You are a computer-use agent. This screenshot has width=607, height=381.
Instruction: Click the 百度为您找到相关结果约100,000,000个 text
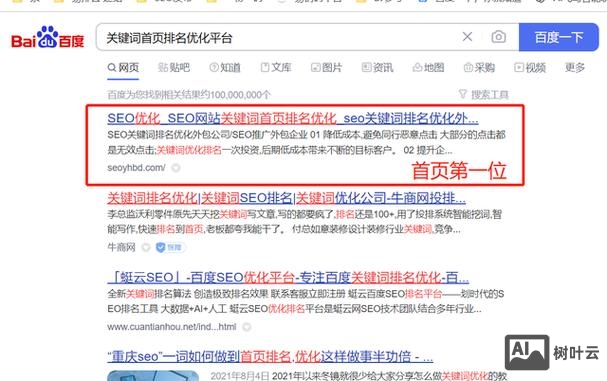[189, 95]
